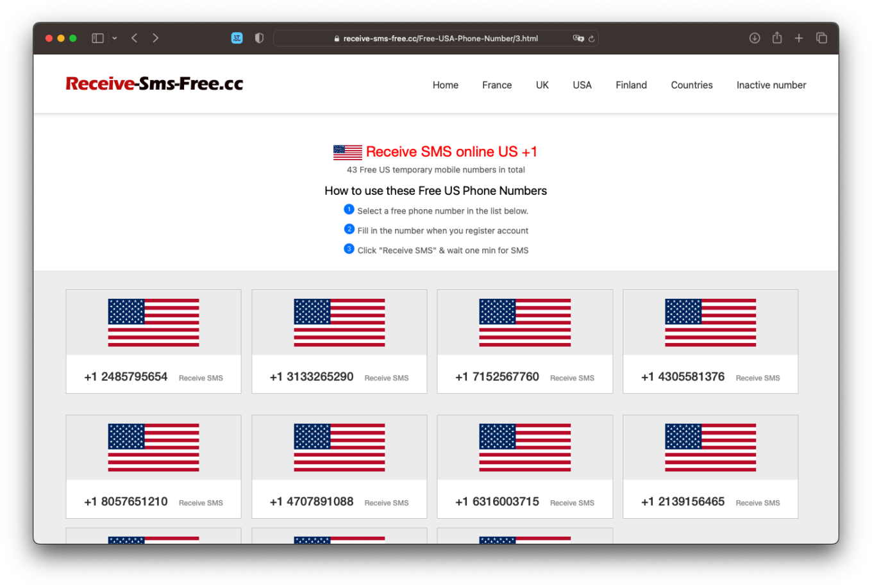Click flag image above +1 2485795654
Screen dimensions: 872x588
pyautogui.click(x=154, y=323)
